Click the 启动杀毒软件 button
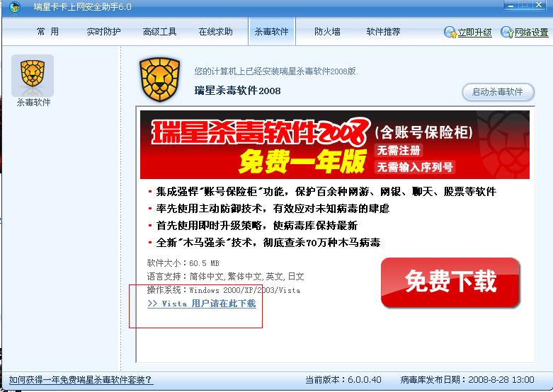Image resolution: width=553 pixels, height=392 pixels. tap(498, 92)
